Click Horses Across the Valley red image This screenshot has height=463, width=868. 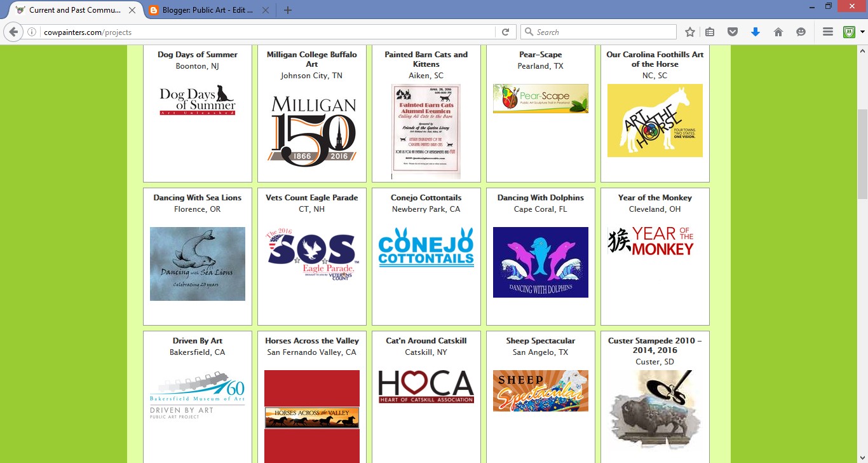[x=312, y=417]
